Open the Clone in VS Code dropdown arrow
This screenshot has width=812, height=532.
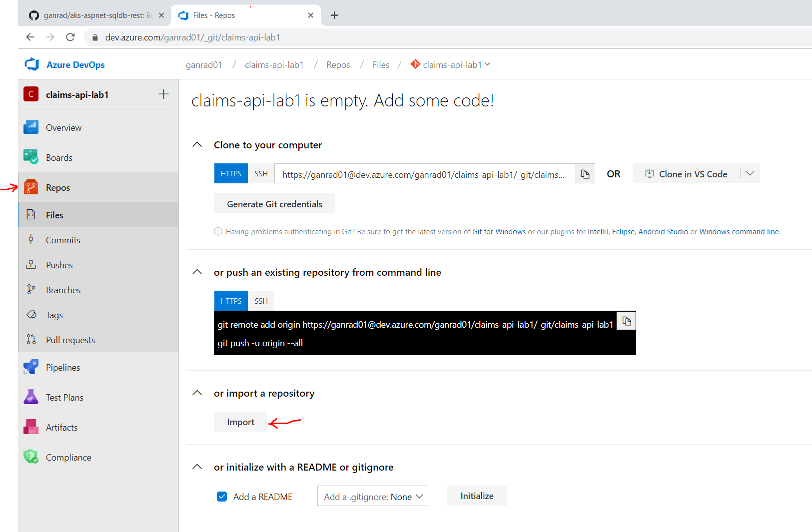click(x=750, y=173)
